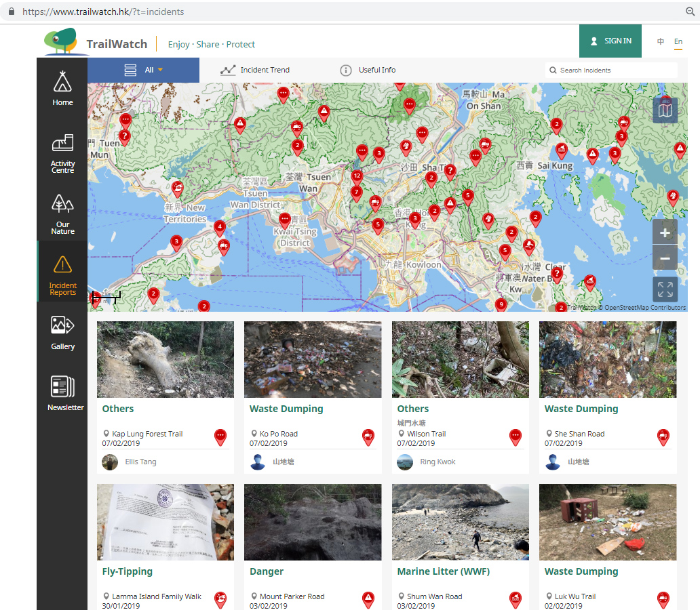Screen dimensions: 700x610
Task: Open the Marine Litter (WWF) report title
Action: (x=443, y=571)
